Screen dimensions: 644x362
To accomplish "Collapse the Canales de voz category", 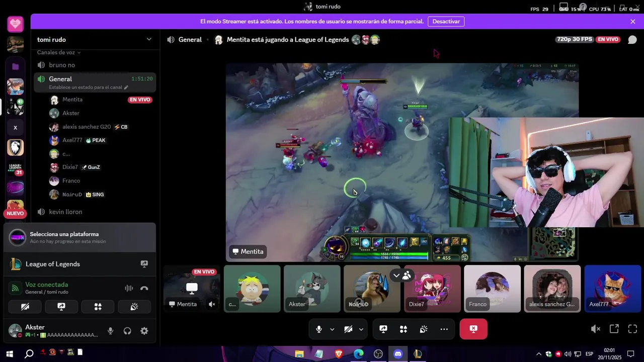I will point(59,52).
